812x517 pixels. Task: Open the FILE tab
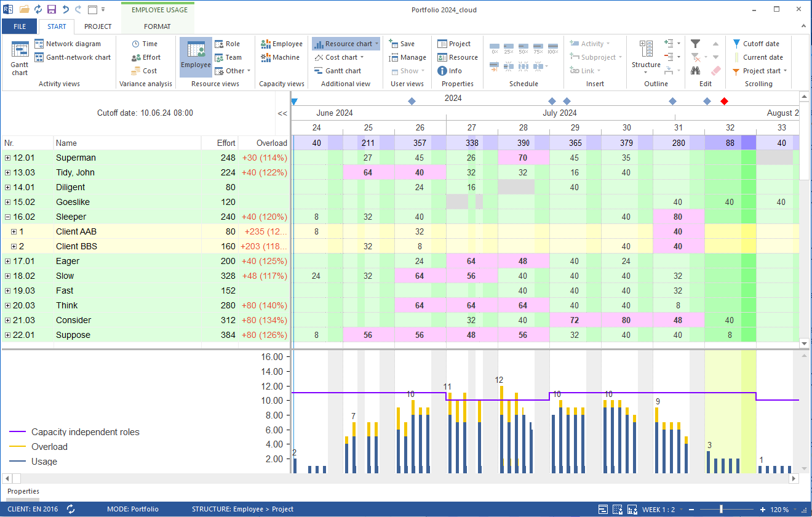tap(20, 26)
